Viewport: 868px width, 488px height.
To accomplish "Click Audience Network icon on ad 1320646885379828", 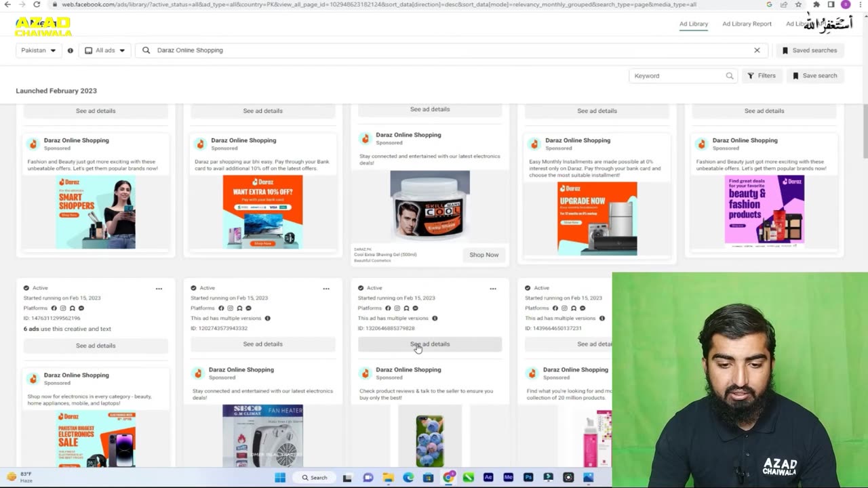I will pos(406,308).
